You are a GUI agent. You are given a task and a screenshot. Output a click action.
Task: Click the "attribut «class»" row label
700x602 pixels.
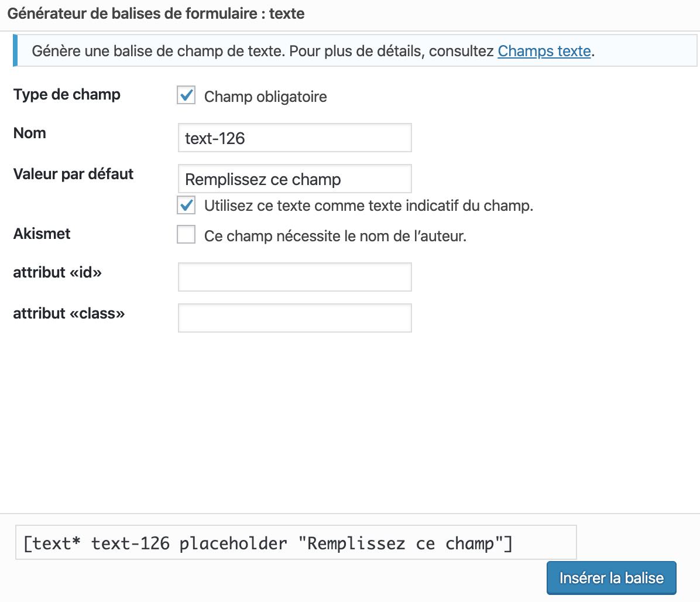[69, 313]
